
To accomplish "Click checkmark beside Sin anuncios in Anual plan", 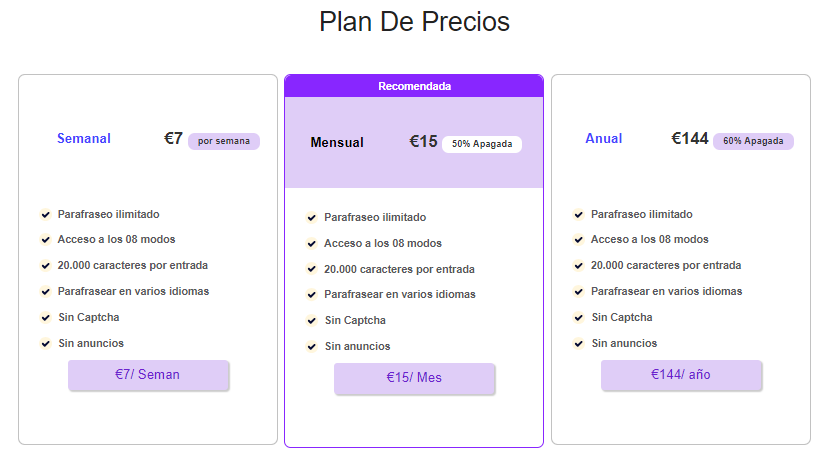I will tap(579, 344).
